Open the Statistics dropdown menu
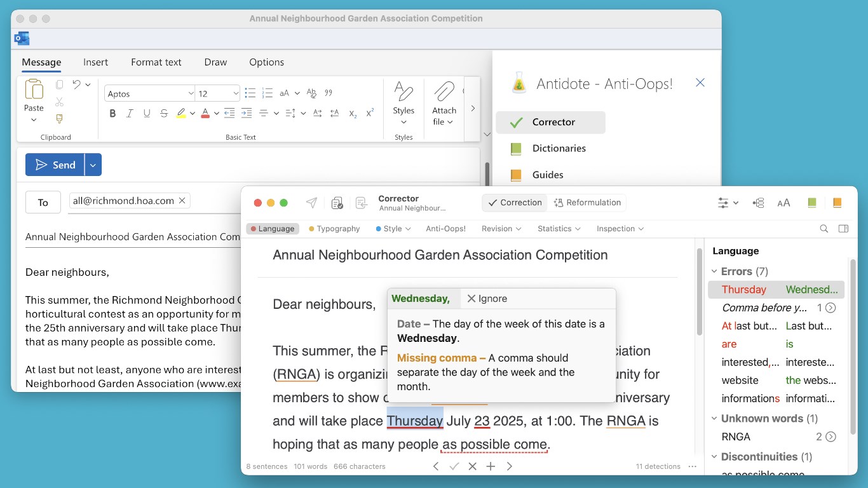This screenshot has width=868, height=488. (x=559, y=229)
